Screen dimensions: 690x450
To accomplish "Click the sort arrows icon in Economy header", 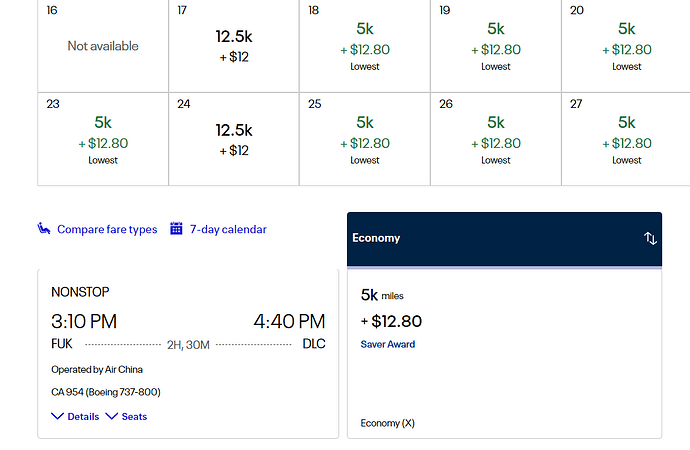I will click(x=650, y=238).
